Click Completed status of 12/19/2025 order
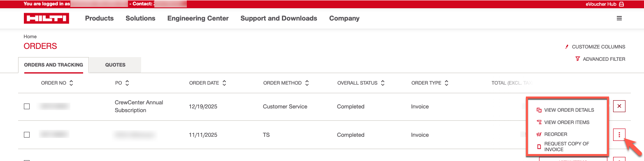The image size is (644, 161). tap(351, 107)
